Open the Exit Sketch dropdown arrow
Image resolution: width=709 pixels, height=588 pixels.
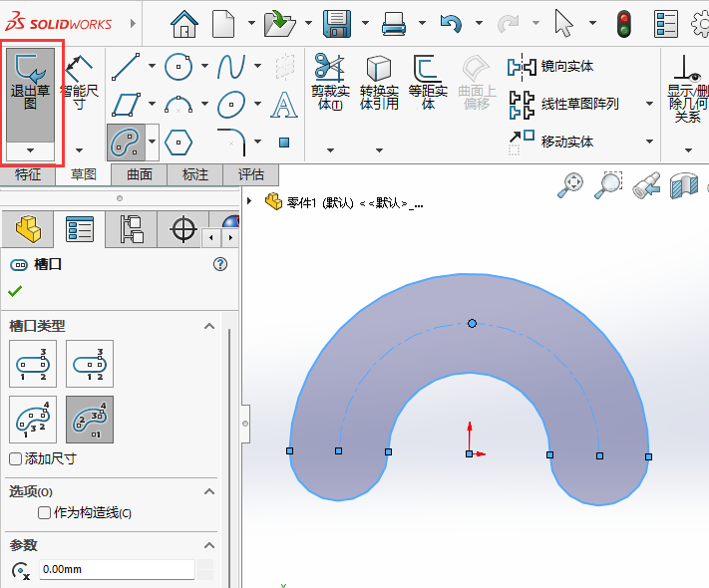30,150
